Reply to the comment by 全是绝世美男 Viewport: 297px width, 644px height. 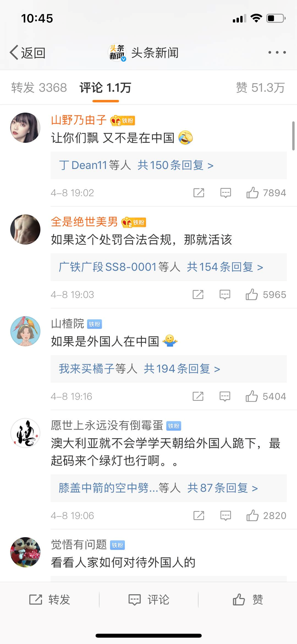click(x=225, y=295)
